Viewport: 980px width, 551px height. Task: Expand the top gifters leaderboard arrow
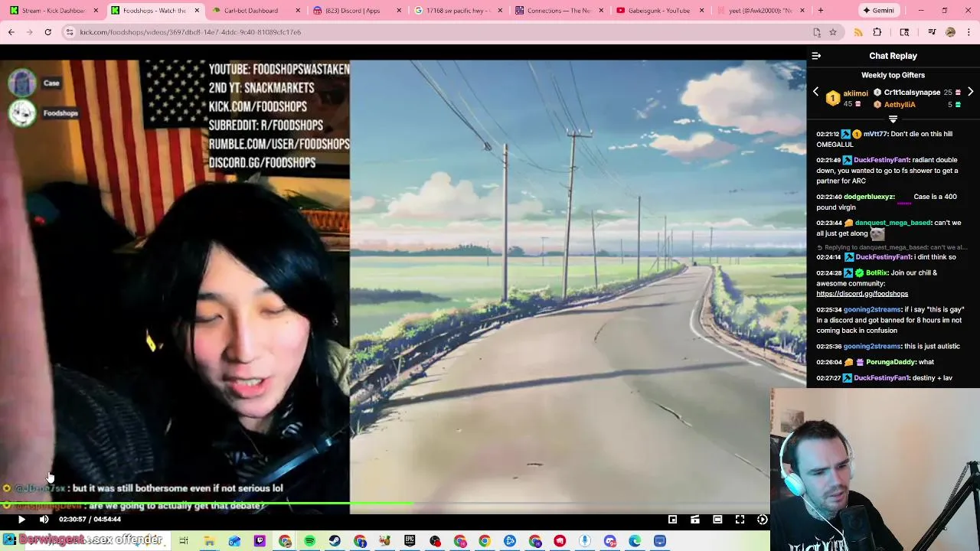pyautogui.click(x=893, y=119)
